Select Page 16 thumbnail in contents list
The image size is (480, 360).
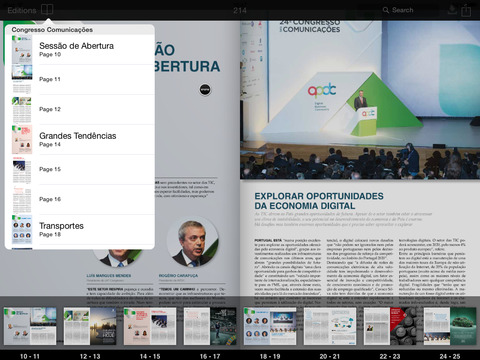pyautogui.click(x=22, y=199)
